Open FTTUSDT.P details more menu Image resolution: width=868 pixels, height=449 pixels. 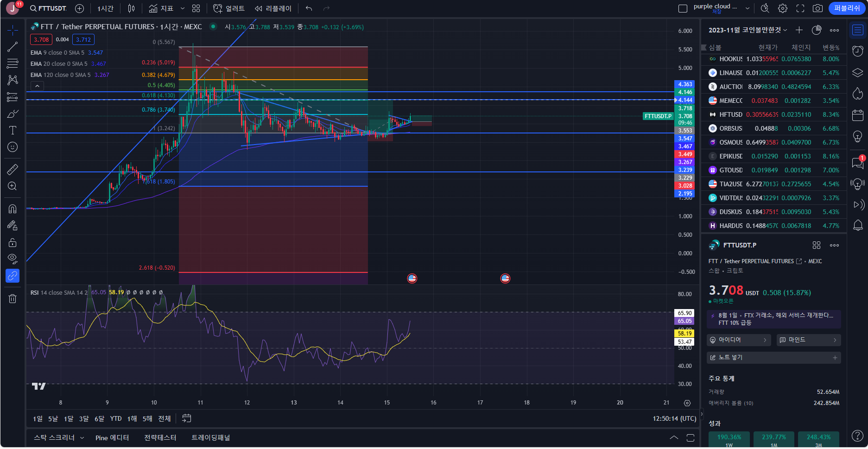pos(834,245)
